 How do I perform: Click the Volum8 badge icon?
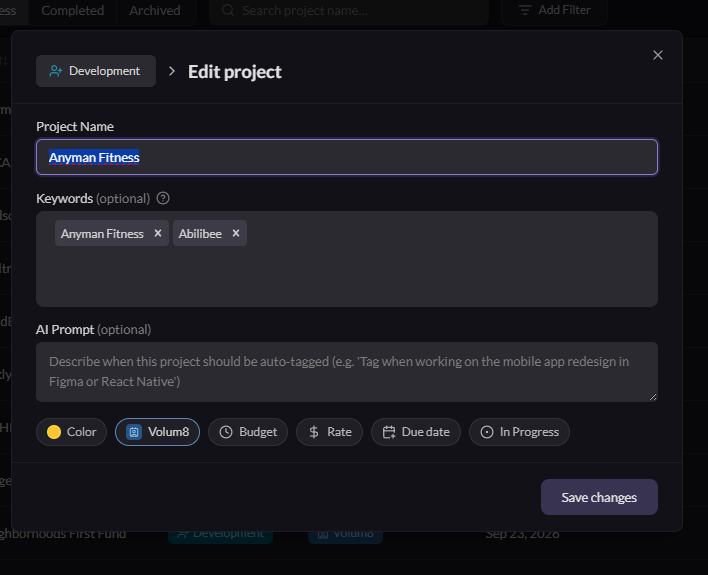(x=134, y=432)
